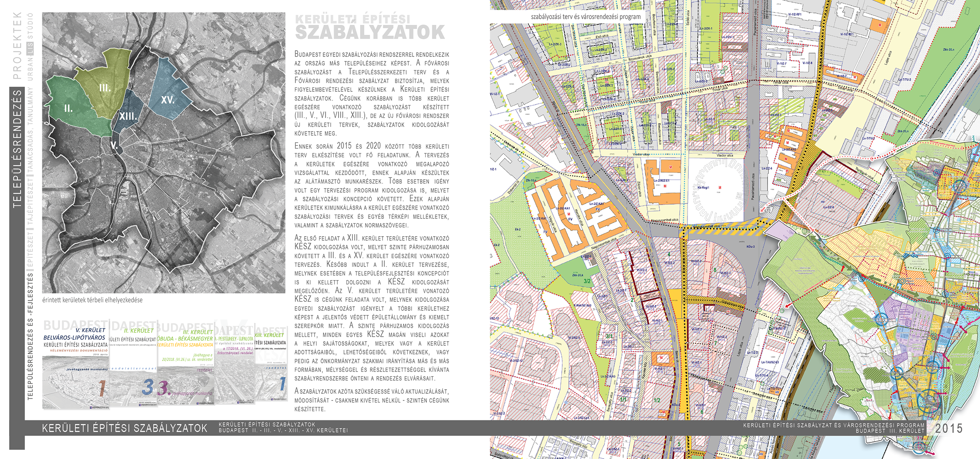
Task: Click 'VÉLEMÉNYEZÉSI DOKUMENTÁCIÓ' on the V. kerület cover
Action: pos(79,350)
